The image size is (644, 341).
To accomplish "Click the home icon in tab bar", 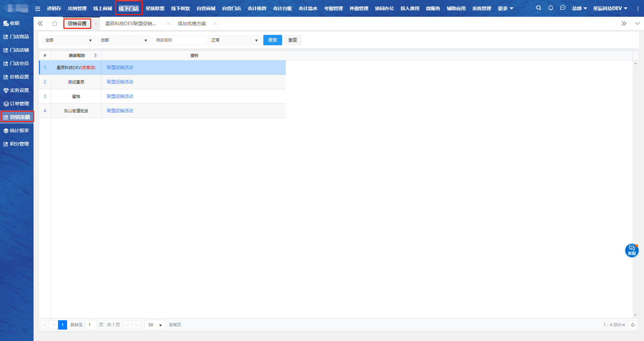I will tap(55, 23).
